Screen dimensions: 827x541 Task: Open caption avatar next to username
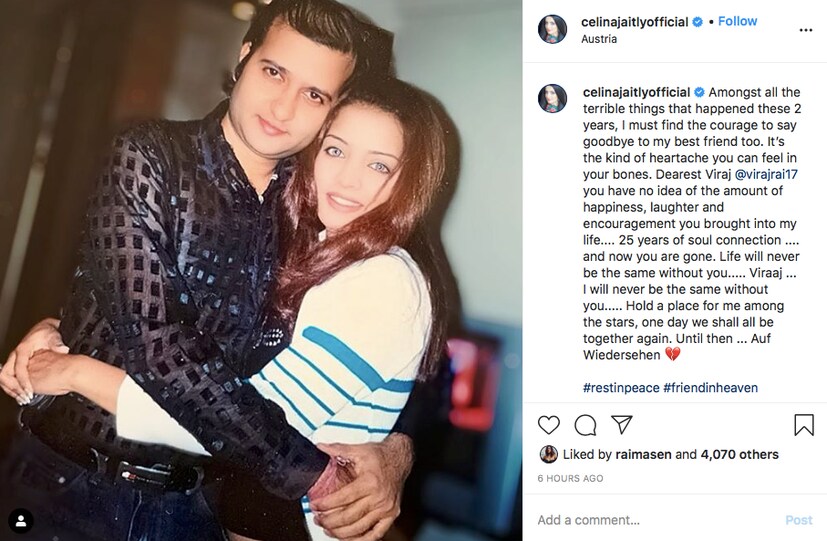(553, 98)
